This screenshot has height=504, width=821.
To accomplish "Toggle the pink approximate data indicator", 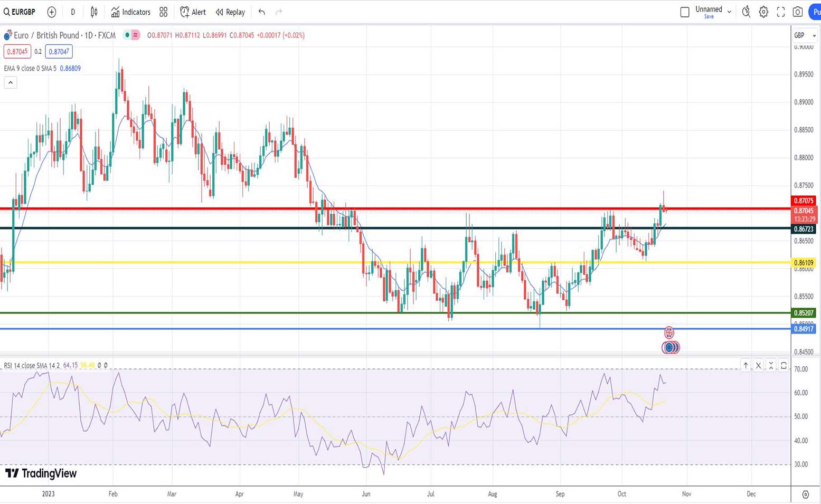I will pyautogui.click(x=136, y=35).
